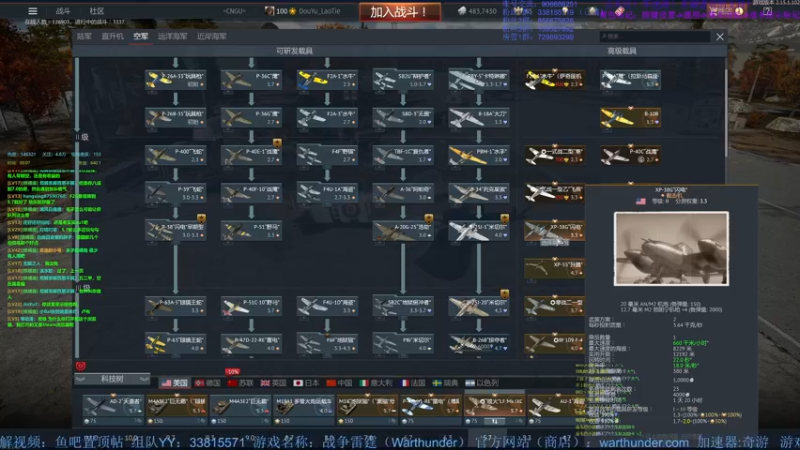Select the F4F aircraft card
The width and height of the screenshot is (800, 450).
(327, 155)
